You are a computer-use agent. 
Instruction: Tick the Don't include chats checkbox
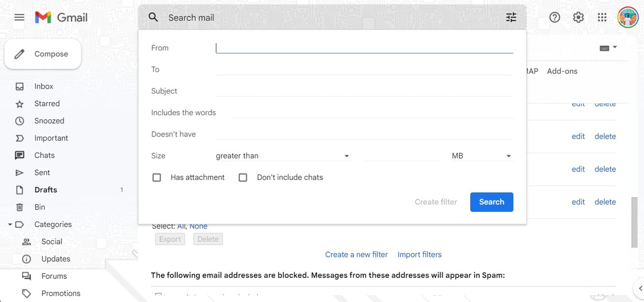click(243, 177)
